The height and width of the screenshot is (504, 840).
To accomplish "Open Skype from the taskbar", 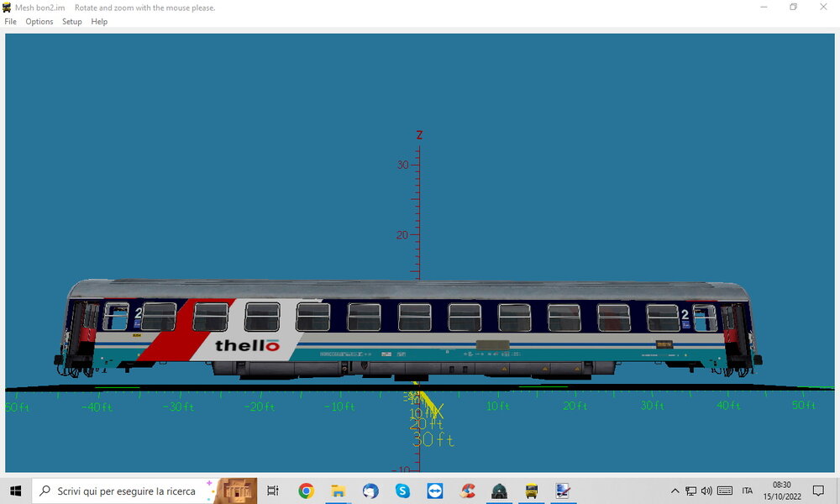I will click(402, 491).
